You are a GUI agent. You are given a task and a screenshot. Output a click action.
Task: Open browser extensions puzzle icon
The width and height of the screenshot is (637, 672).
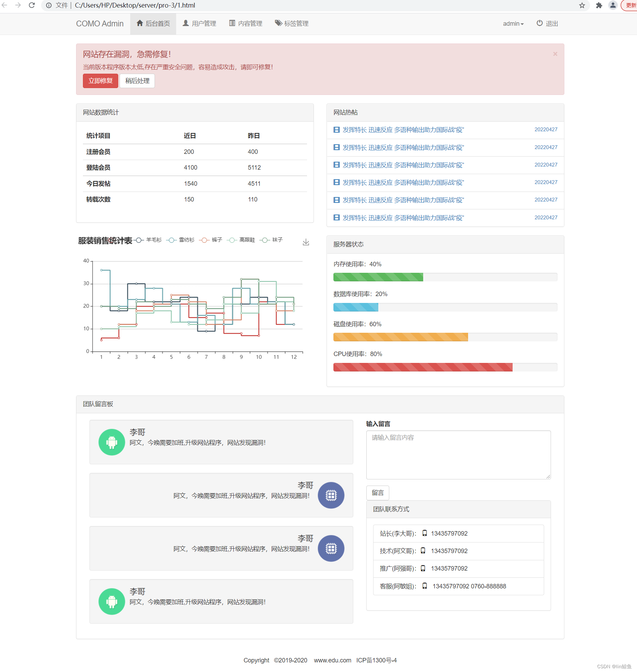coord(599,5)
